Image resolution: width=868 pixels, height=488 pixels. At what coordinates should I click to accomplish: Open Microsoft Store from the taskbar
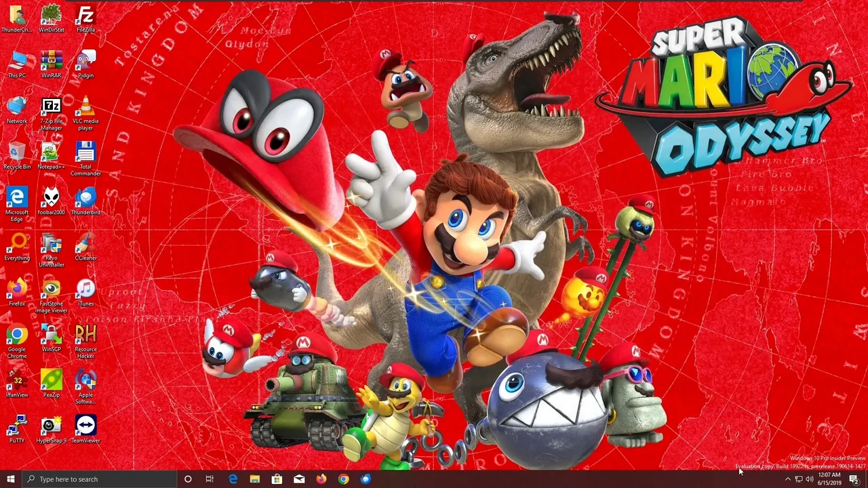(x=277, y=479)
